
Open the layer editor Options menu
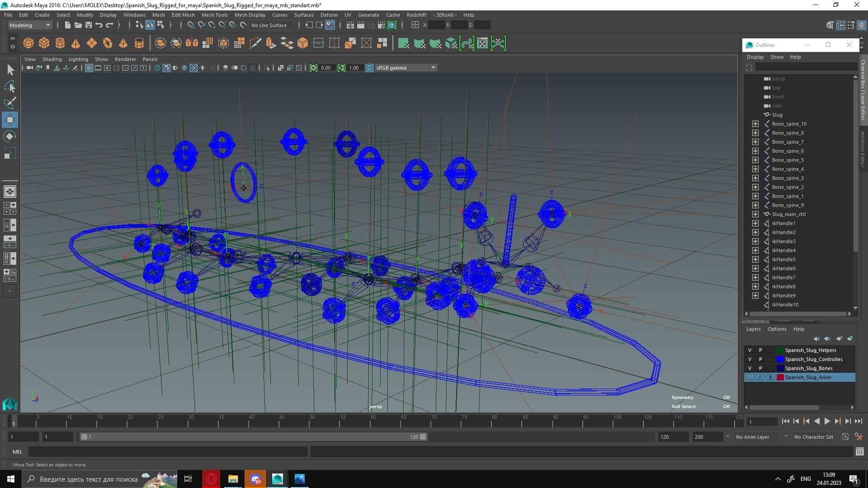click(777, 329)
